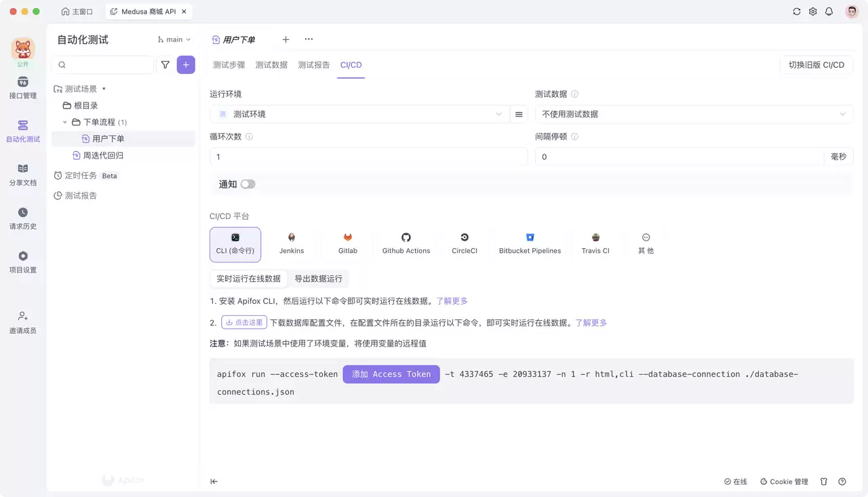Screen dimensions: 868x497
Task: Switch to CI/CD tab
Action: (351, 65)
